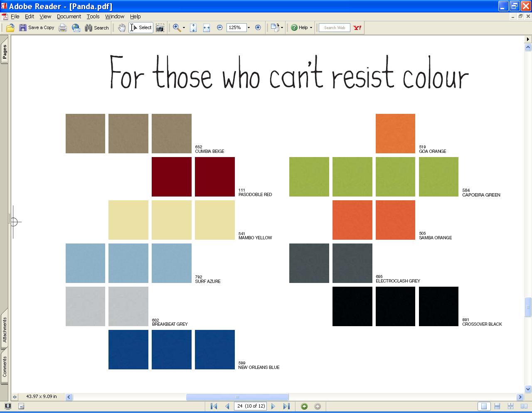The width and height of the screenshot is (532, 413).
Task: Choose the Zoom In magnifier tool
Action: pyautogui.click(x=177, y=28)
